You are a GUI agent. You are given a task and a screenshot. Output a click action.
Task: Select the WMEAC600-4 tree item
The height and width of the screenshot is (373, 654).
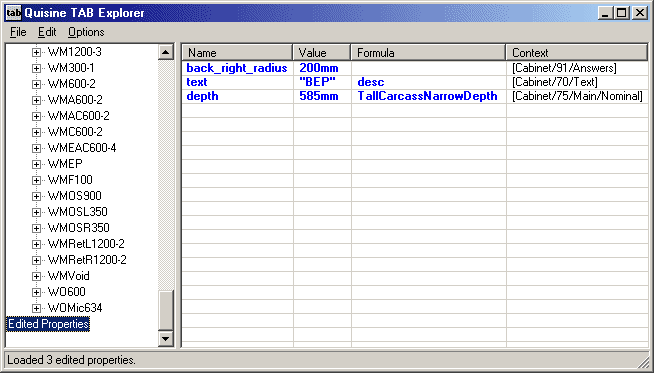pyautogui.click(x=82, y=148)
